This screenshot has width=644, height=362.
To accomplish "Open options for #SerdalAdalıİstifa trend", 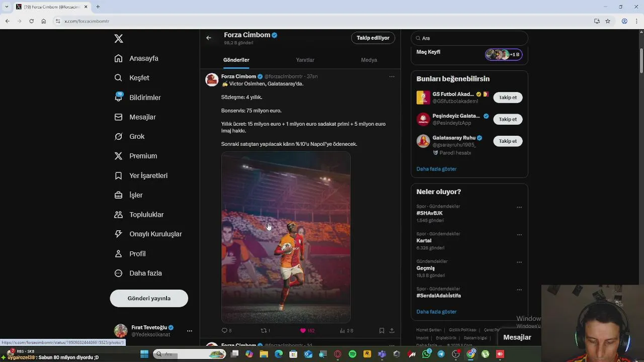I will (519, 290).
